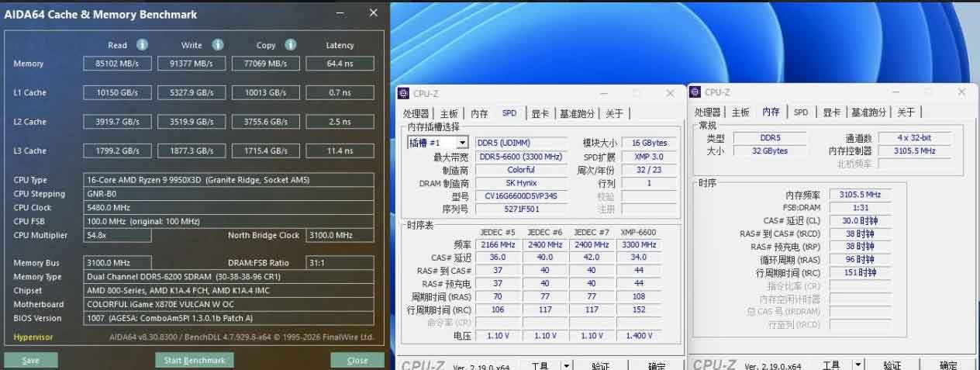Click the Memory Write value 91377 MB/s
980x370 pixels.
[x=192, y=64]
